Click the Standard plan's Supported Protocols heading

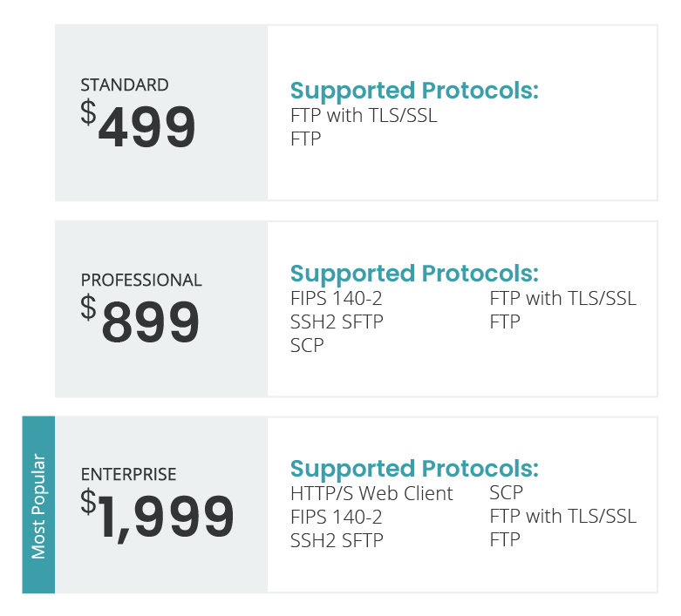tap(414, 91)
